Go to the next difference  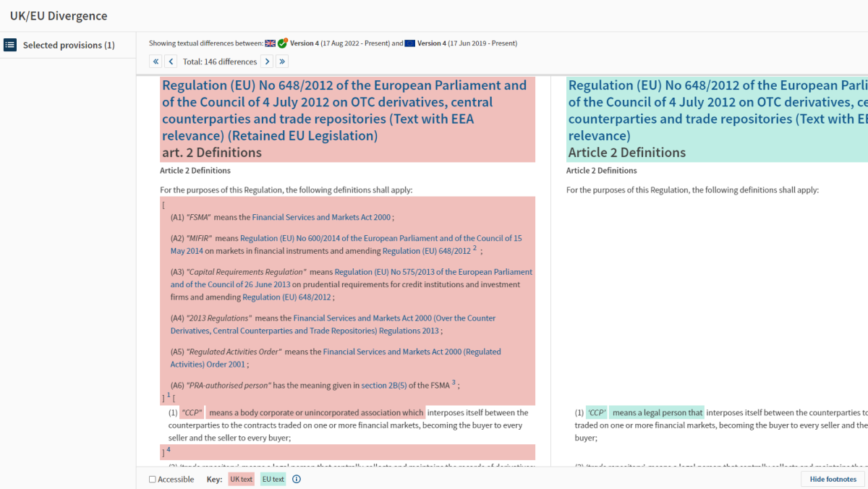267,61
